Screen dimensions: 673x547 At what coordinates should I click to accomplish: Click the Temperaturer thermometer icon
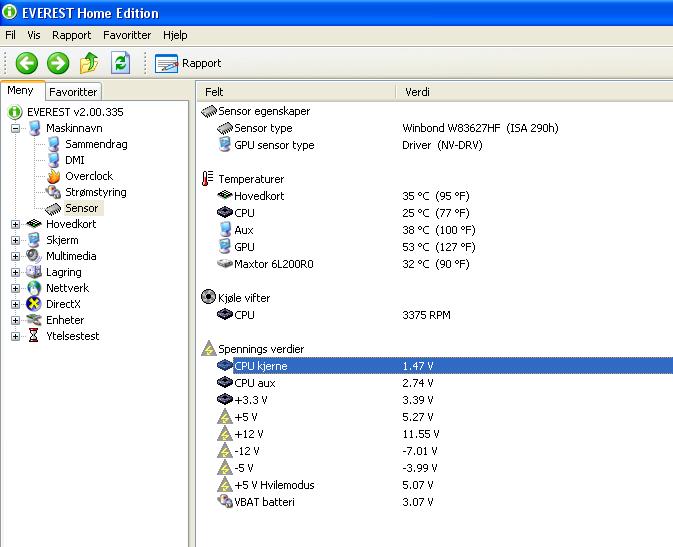(x=208, y=179)
